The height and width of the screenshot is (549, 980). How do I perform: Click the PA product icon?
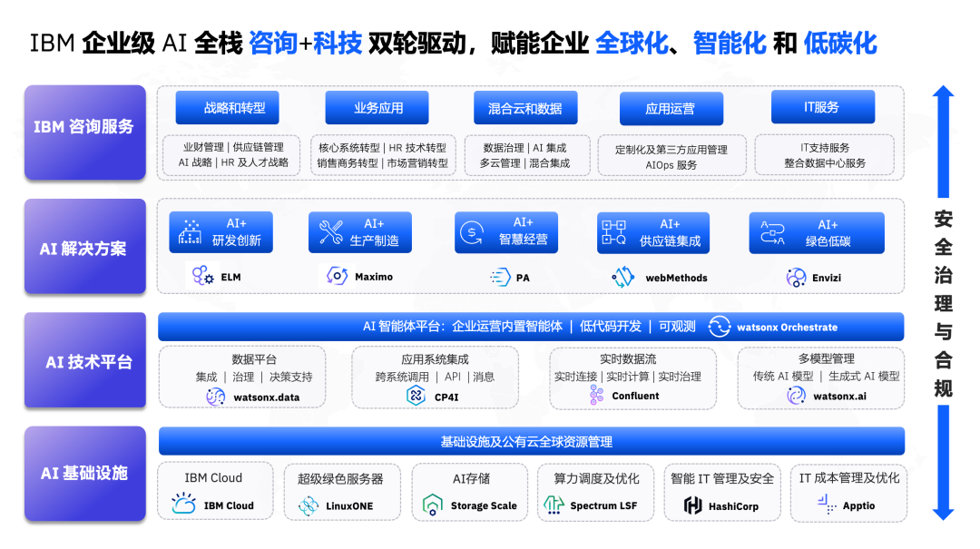coord(500,277)
